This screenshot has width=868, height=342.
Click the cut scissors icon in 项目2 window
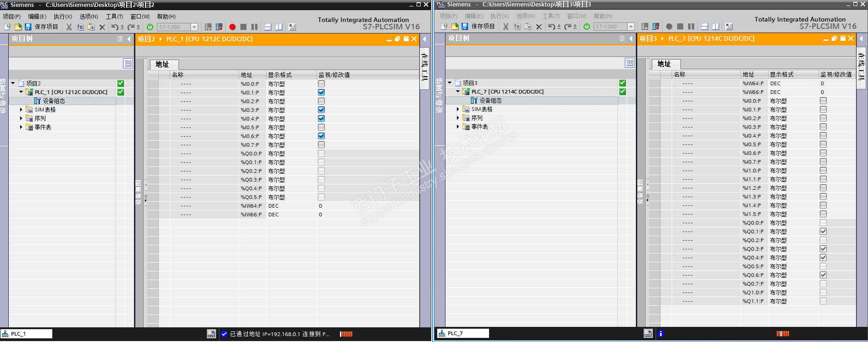pyautogui.click(x=69, y=27)
